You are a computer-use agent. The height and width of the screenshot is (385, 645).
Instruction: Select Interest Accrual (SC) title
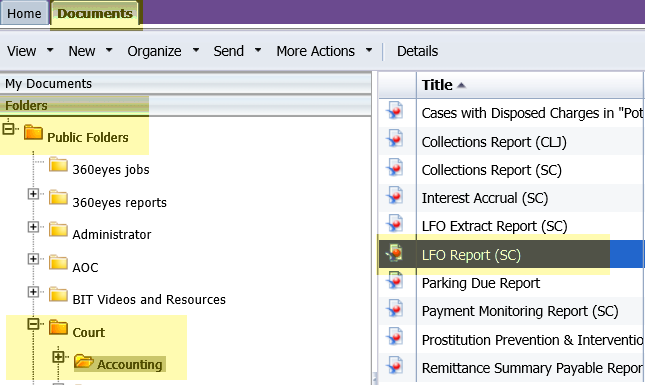(485, 198)
